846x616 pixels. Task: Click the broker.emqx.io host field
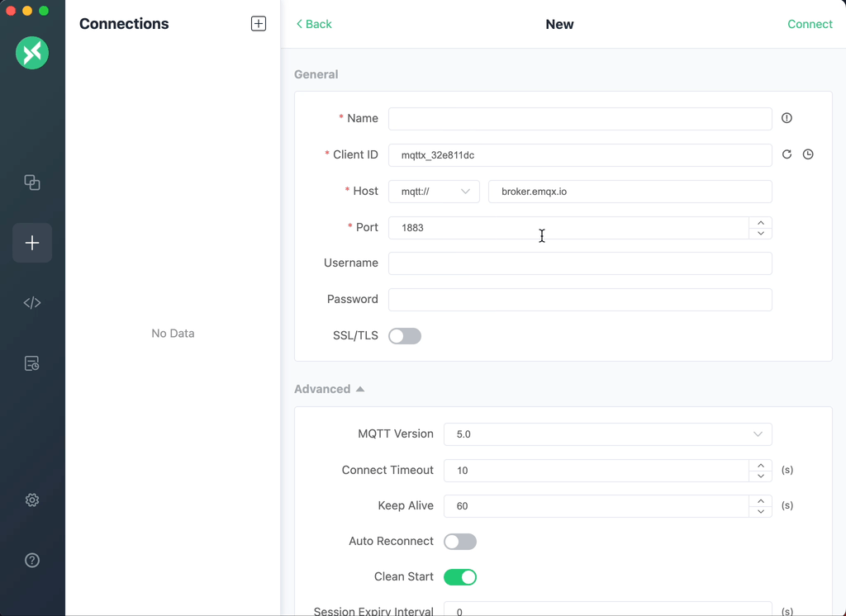(x=630, y=192)
